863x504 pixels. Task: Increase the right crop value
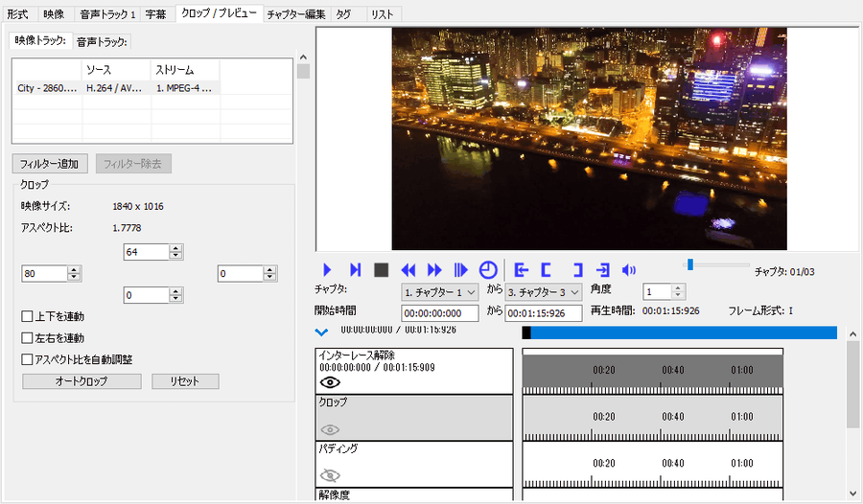pos(269,270)
